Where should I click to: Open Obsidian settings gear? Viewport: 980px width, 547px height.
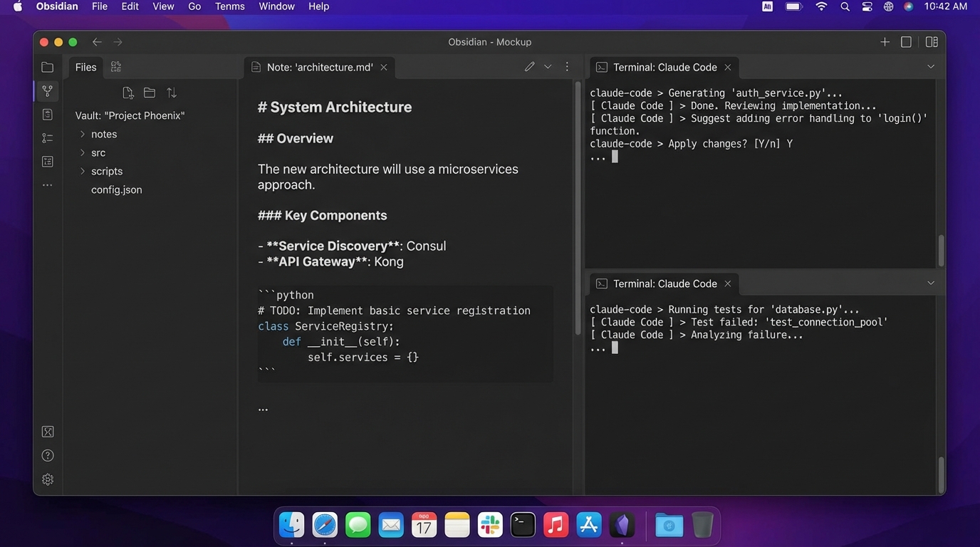(x=48, y=479)
